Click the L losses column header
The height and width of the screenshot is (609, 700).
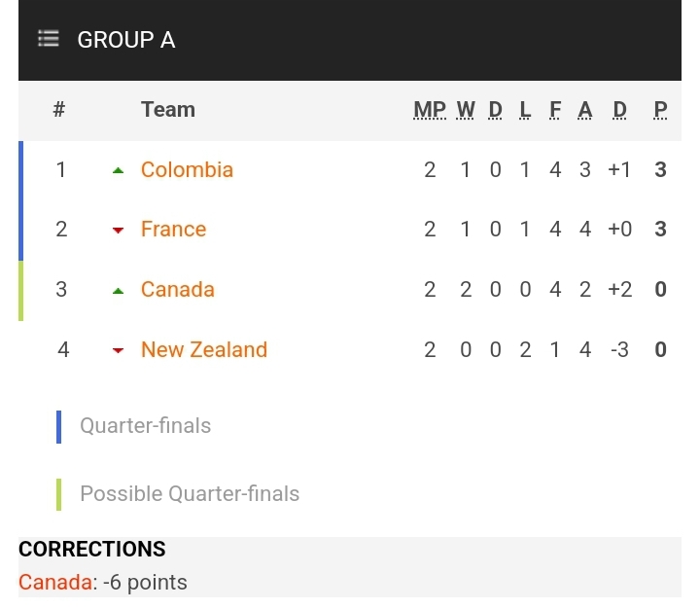(x=525, y=110)
